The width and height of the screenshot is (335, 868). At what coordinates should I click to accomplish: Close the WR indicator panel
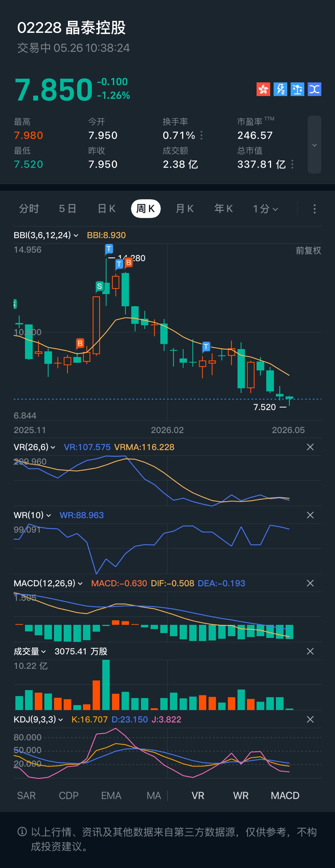310,515
